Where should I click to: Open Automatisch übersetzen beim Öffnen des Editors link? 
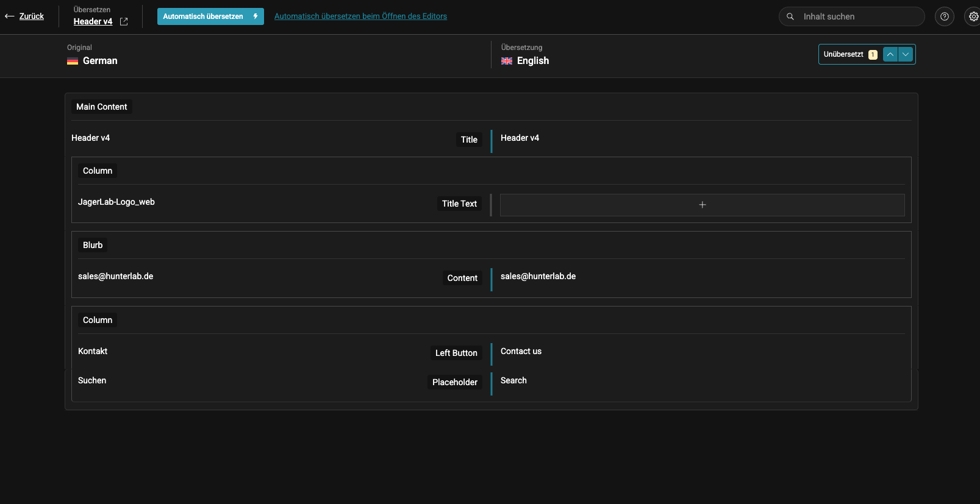point(360,16)
